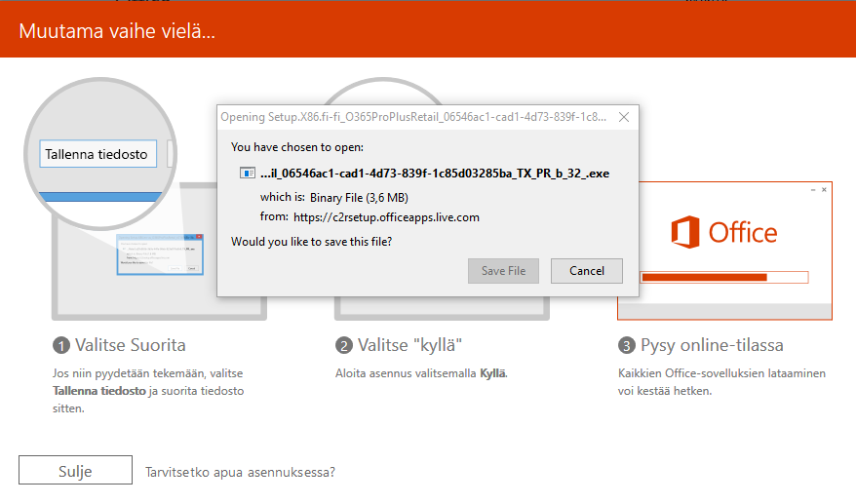The width and height of the screenshot is (856, 504).
Task: Click the Valitse "kyllä" step heading
Action: [409, 345]
